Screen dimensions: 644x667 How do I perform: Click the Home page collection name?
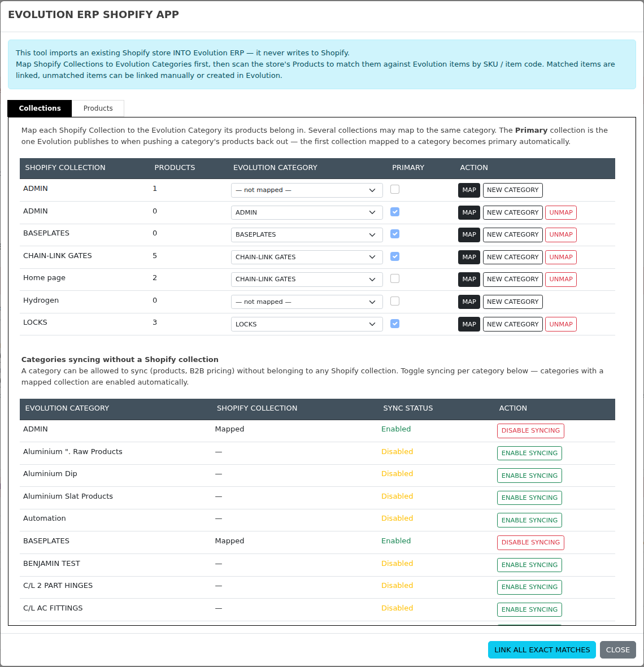pos(44,278)
